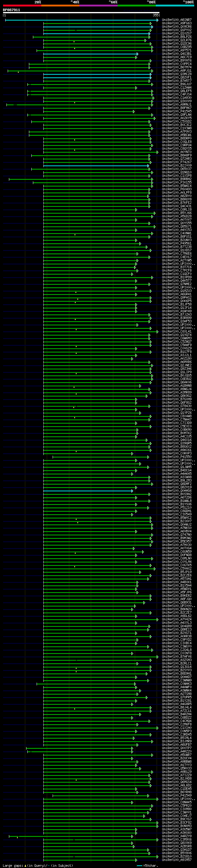The width and height of the screenshot is (197, 868).
Task: Select the UniRef100_Q1PY02 label
Action: click(177, 30)
